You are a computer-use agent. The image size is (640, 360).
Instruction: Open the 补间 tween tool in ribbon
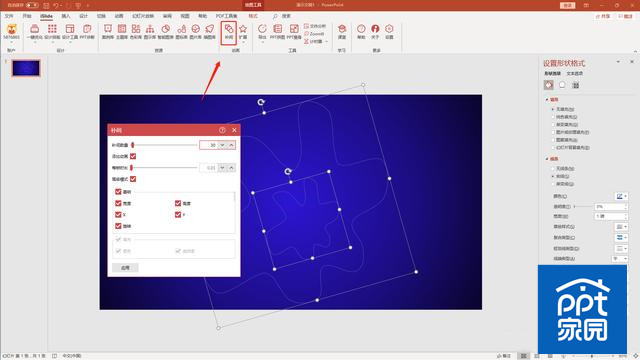[229, 32]
